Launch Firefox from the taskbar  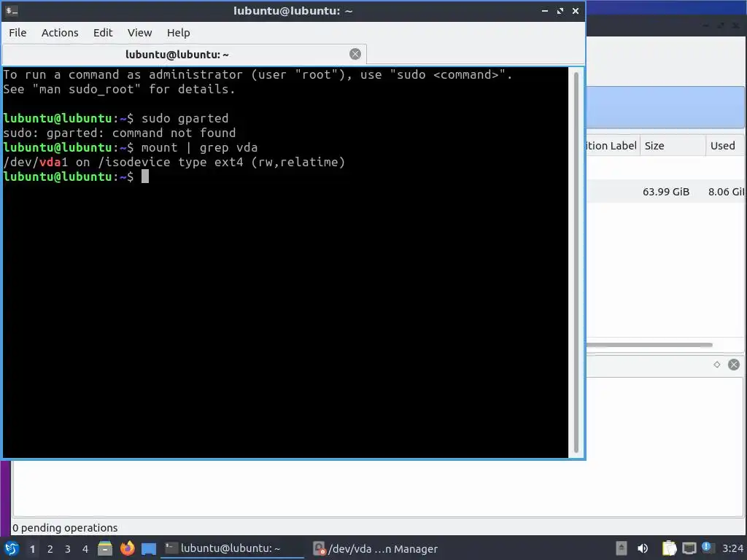coord(127,548)
